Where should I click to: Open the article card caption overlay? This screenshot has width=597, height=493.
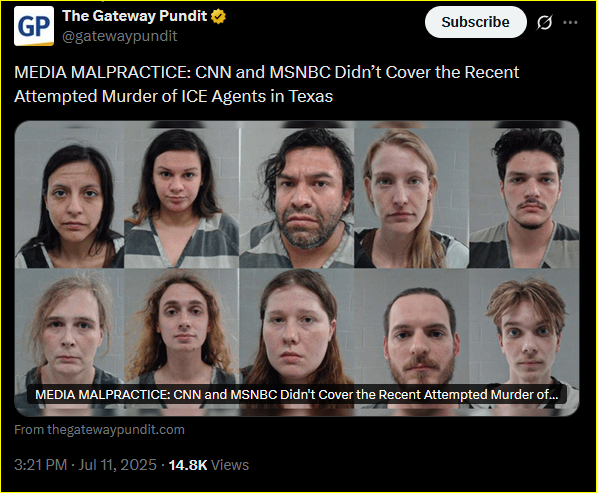pos(297,394)
